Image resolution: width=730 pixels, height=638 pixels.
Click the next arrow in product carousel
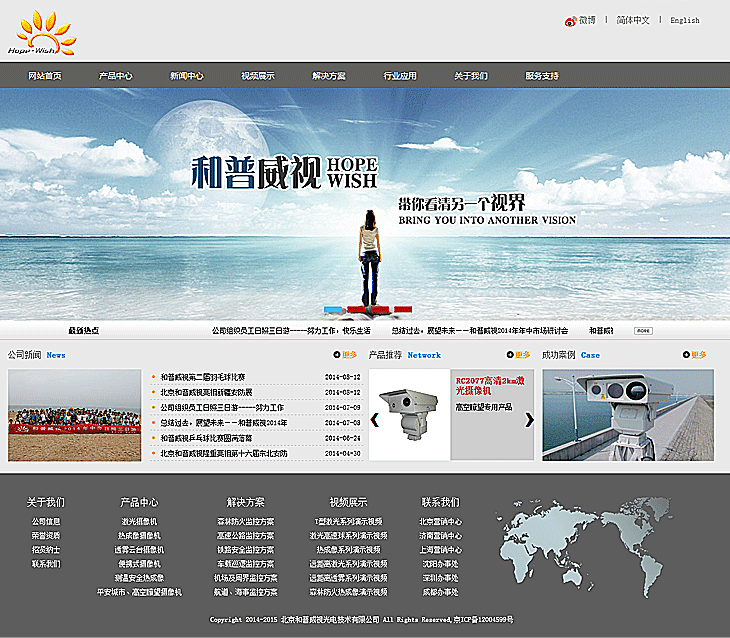[529, 420]
